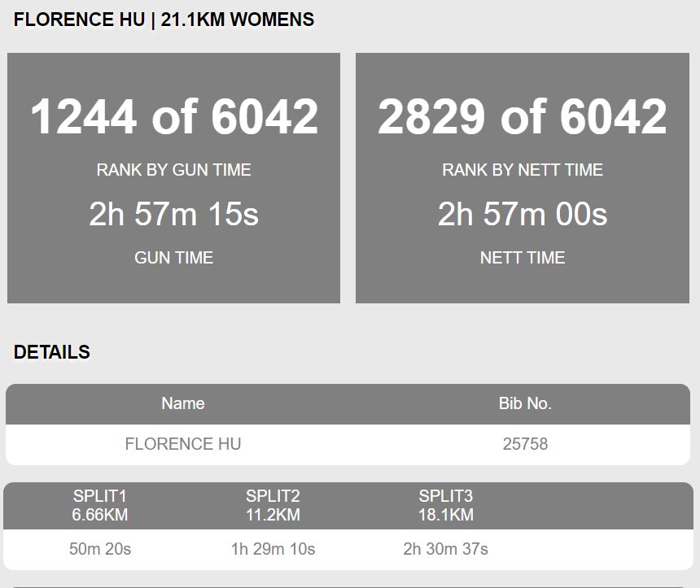Click the GUN TIME caption
The height and width of the screenshot is (588, 700).
pyautogui.click(x=173, y=258)
